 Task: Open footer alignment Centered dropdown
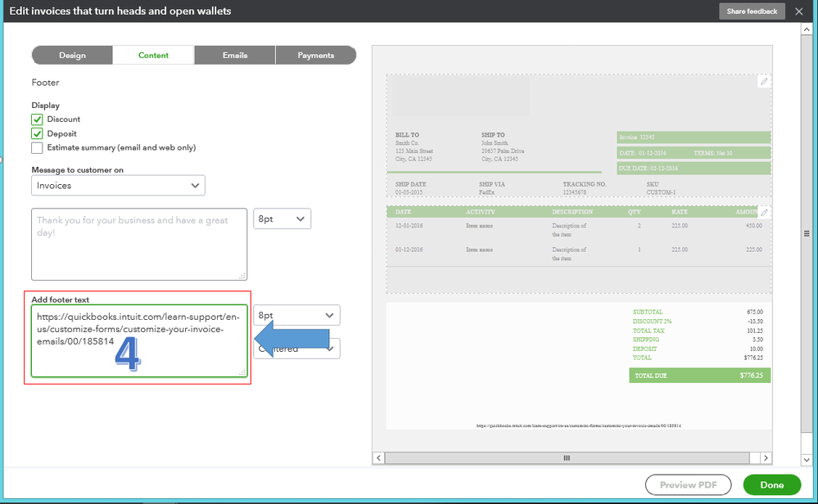coord(297,349)
